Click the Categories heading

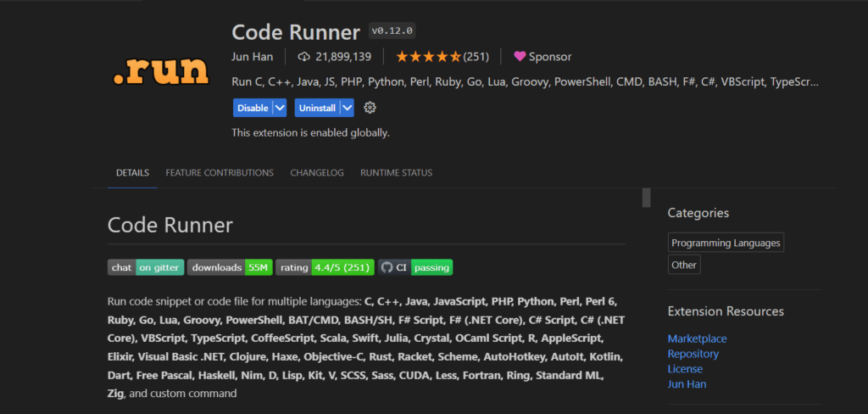point(698,213)
